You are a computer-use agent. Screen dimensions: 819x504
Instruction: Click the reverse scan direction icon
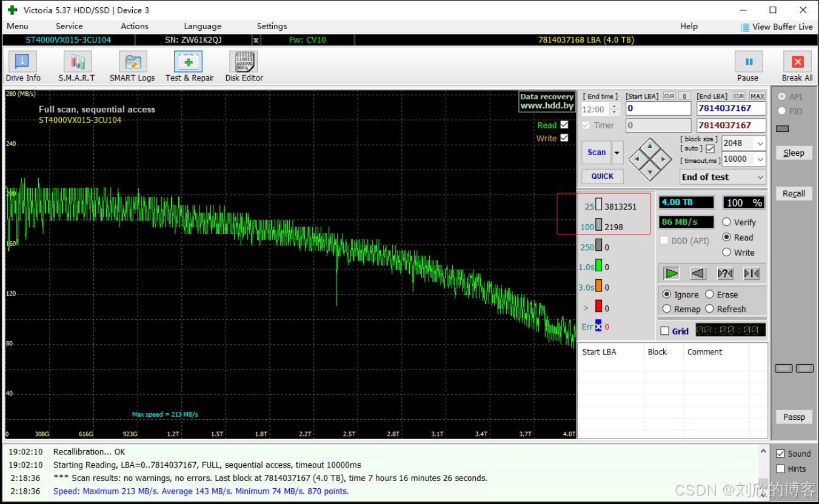click(x=698, y=273)
